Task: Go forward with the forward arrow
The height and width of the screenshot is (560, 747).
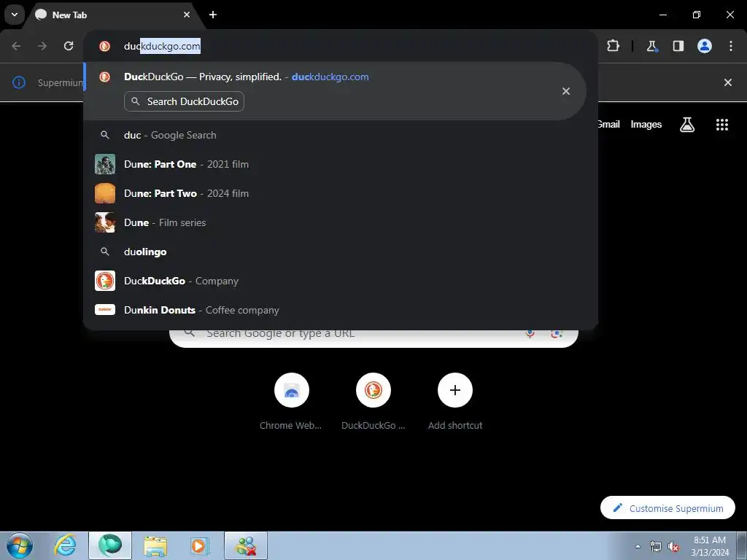Action: (42, 46)
